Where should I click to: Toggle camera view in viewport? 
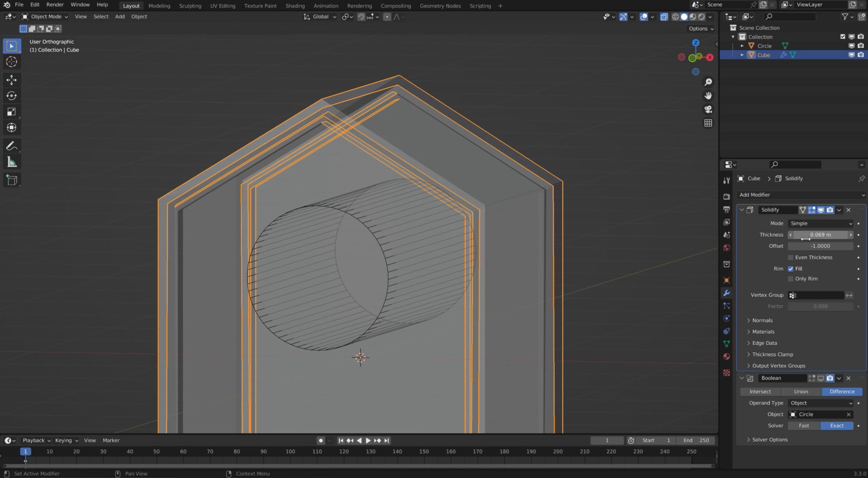pyautogui.click(x=708, y=109)
